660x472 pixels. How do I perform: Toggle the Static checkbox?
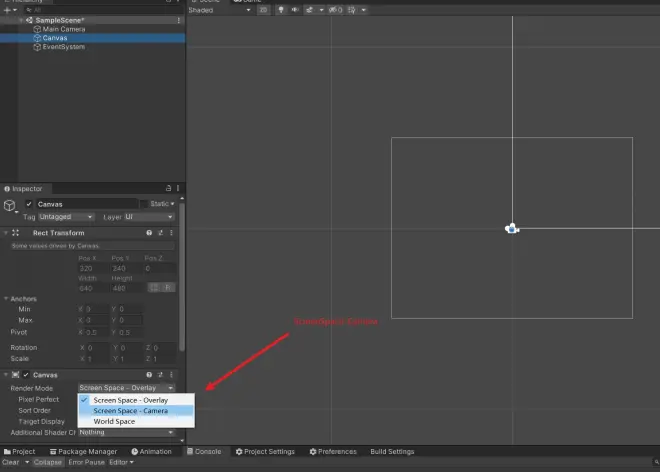point(144,204)
